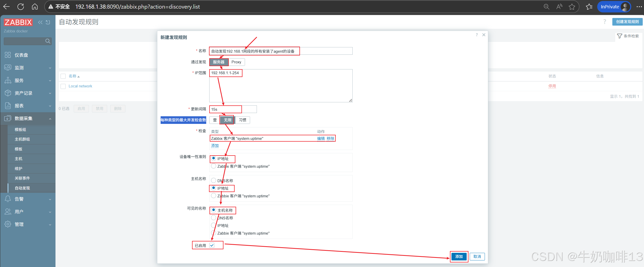Open page help question mark icon
This screenshot has height=267, width=644.
605,22
